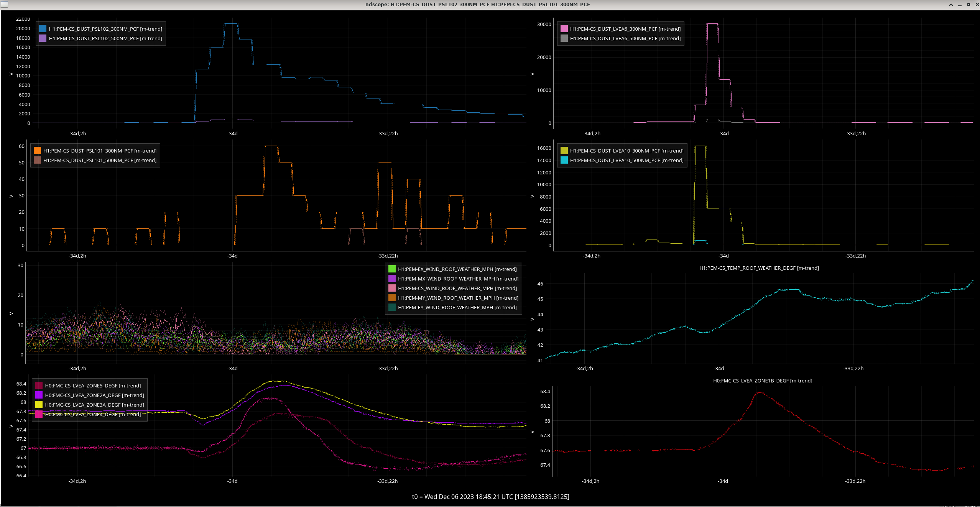This screenshot has height=507, width=980.
Task: Click purple swatch for MX_WIND_ROOF_WEATHER legend
Action: click(392, 279)
